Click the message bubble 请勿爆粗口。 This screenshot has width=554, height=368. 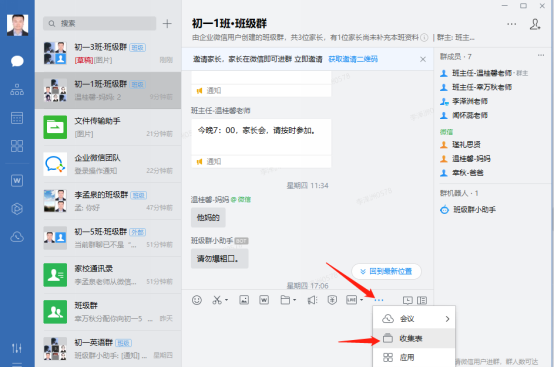[x=219, y=259]
